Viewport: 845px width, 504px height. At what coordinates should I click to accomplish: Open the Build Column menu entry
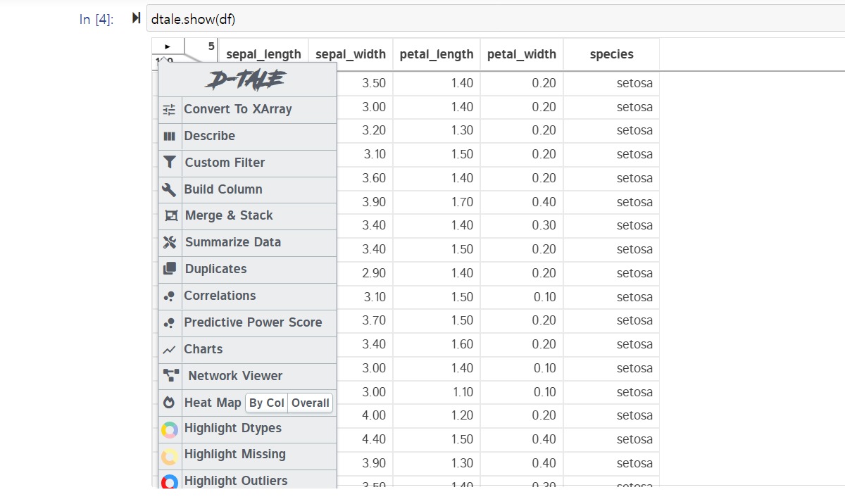point(248,189)
